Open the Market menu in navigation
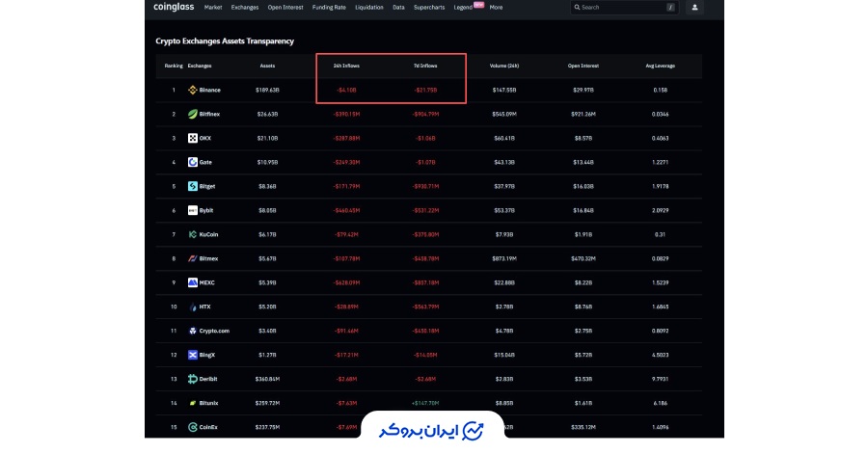Image resolution: width=868 pixels, height=454 pixels. [x=213, y=7]
